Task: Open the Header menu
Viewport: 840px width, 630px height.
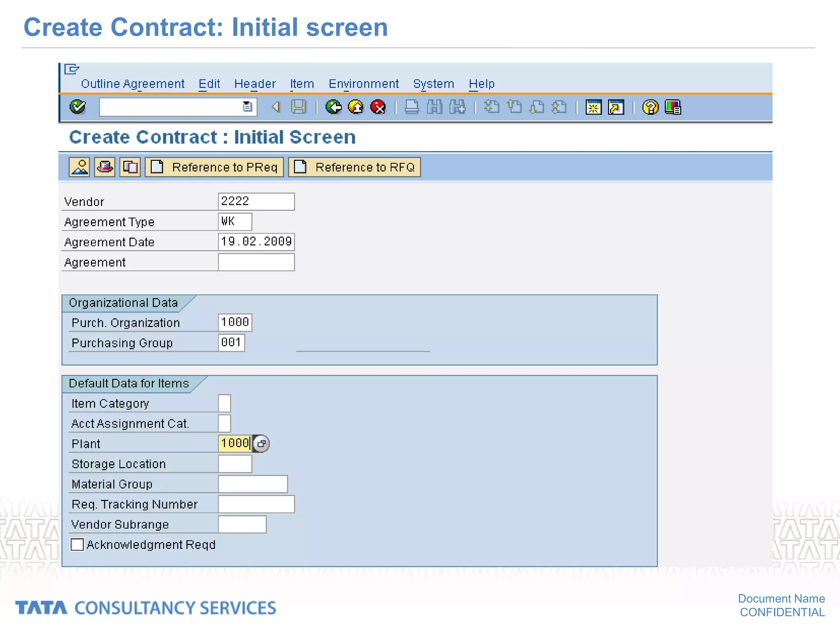Action: 255,84
